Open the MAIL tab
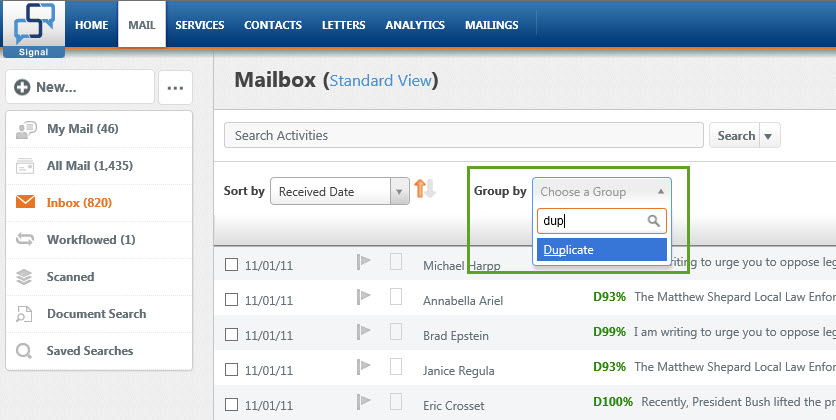Viewport: 836px width, 420px height. point(142,25)
